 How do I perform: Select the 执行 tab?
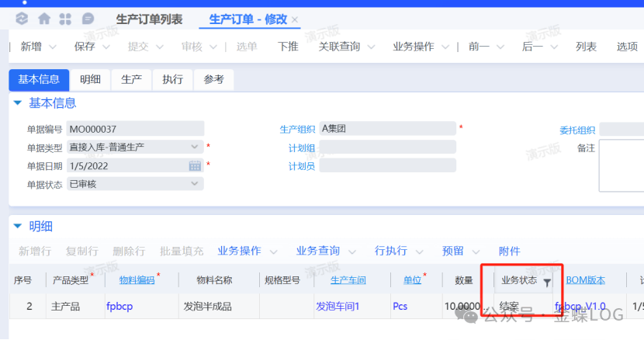[172, 79]
